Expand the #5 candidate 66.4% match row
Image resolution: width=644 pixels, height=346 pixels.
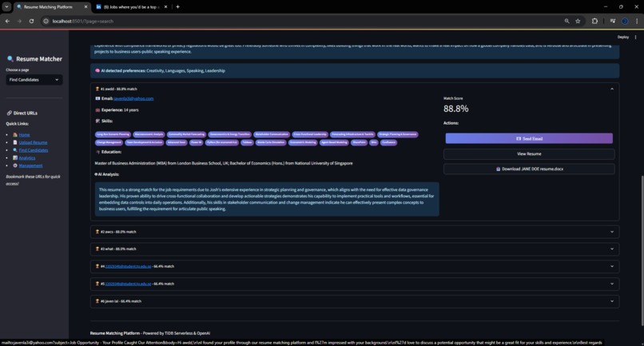point(355,284)
